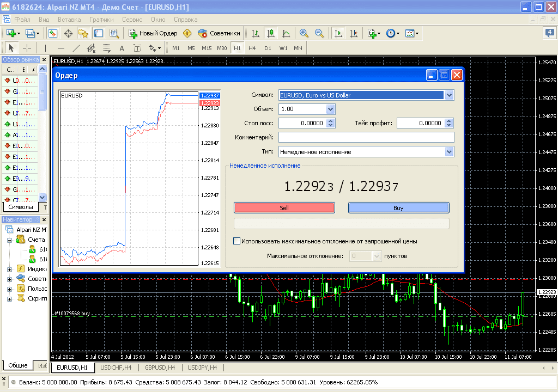Switch to GBPUSD,H4 chart tab
Screen dimensions: 558x392
coord(160,367)
